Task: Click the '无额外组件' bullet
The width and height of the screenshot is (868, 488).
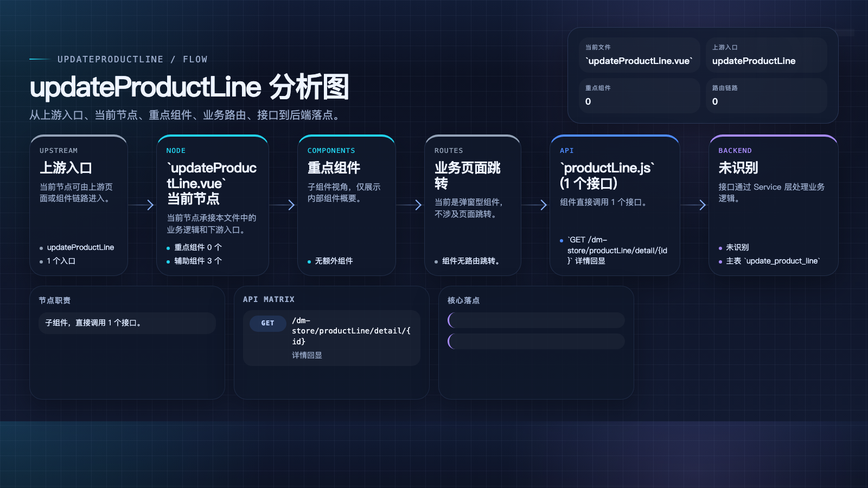Action: pos(334,261)
